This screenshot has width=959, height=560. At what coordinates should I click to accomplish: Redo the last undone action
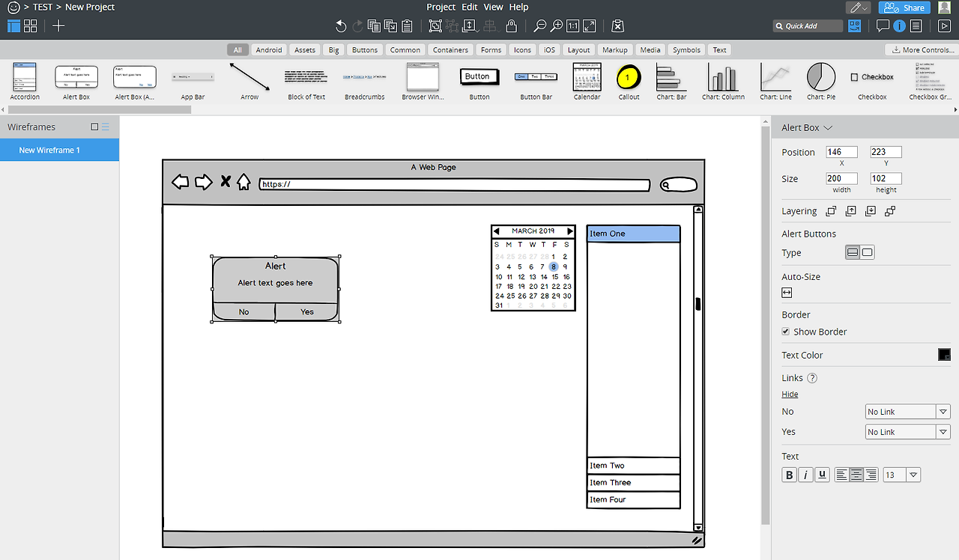357,26
